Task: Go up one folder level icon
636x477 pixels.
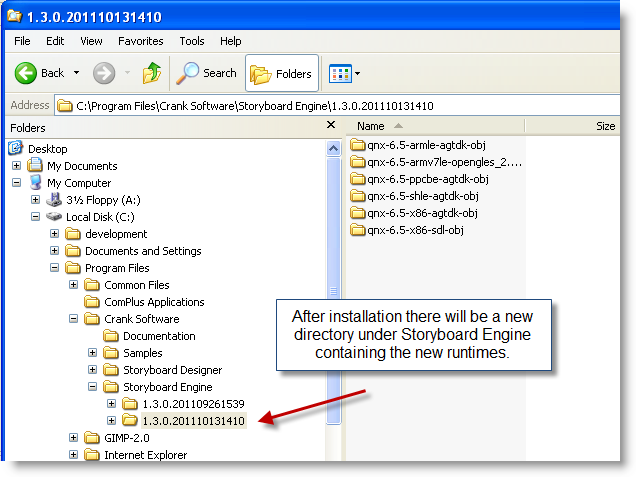Action: (152, 73)
